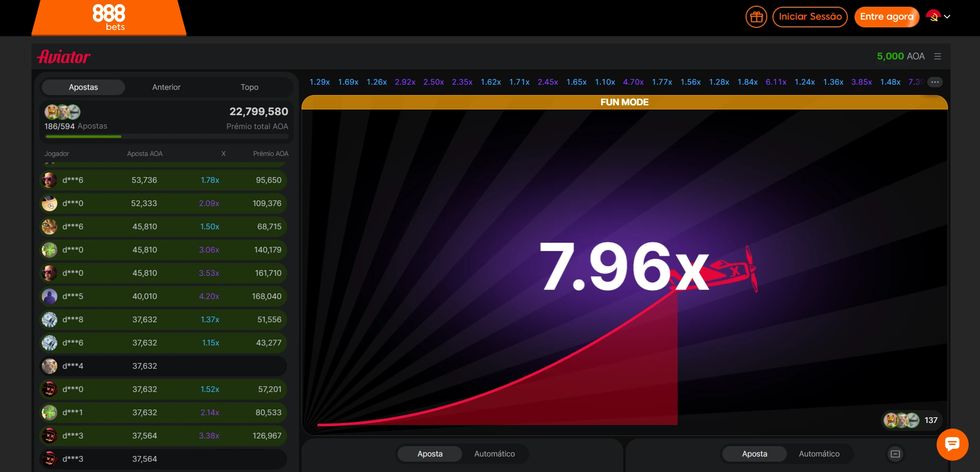The width and height of the screenshot is (980, 472).
Task: Switch to the Anterior tab
Action: (166, 87)
